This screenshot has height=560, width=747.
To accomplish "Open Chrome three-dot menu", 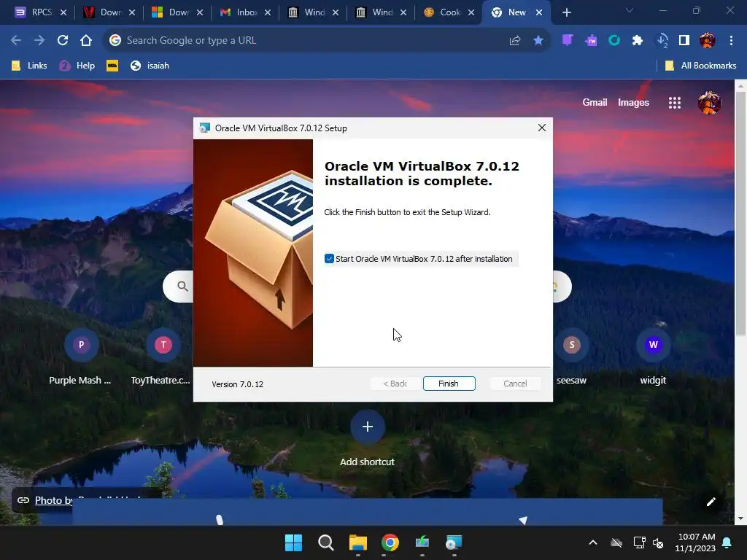I will (x=731, y=41).
